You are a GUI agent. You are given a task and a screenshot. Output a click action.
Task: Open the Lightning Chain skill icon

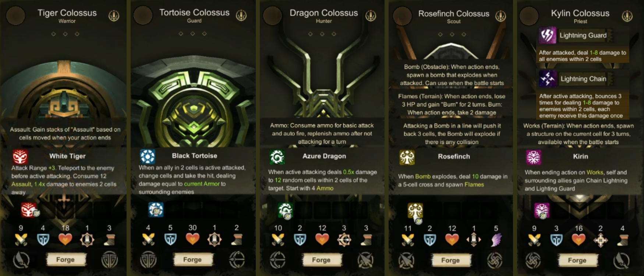coord(547,79)
